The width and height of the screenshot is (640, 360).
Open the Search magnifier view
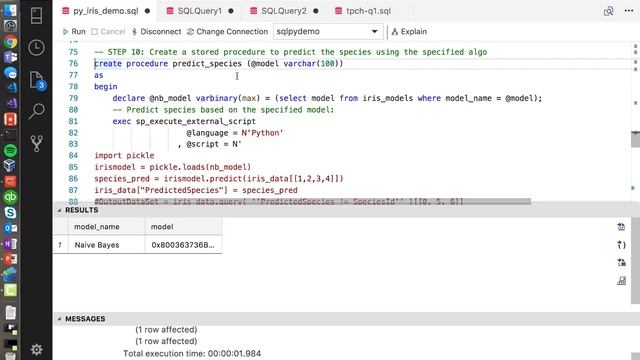(36, 111)
